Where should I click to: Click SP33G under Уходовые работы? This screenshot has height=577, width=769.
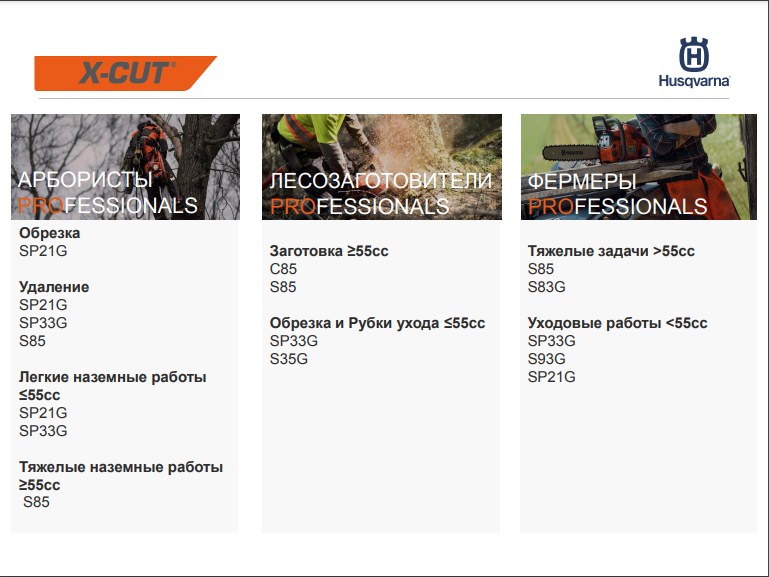pyautogui.click(x=552, y=341)
